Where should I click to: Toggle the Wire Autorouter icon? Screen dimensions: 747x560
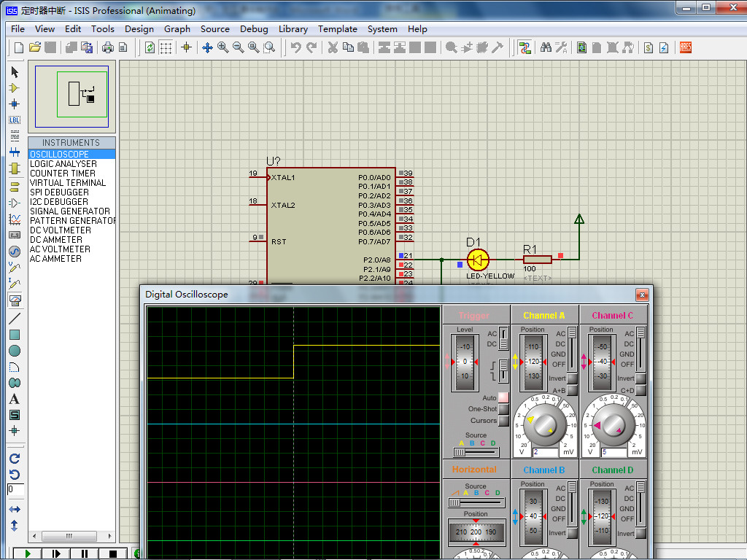point(525,47)
